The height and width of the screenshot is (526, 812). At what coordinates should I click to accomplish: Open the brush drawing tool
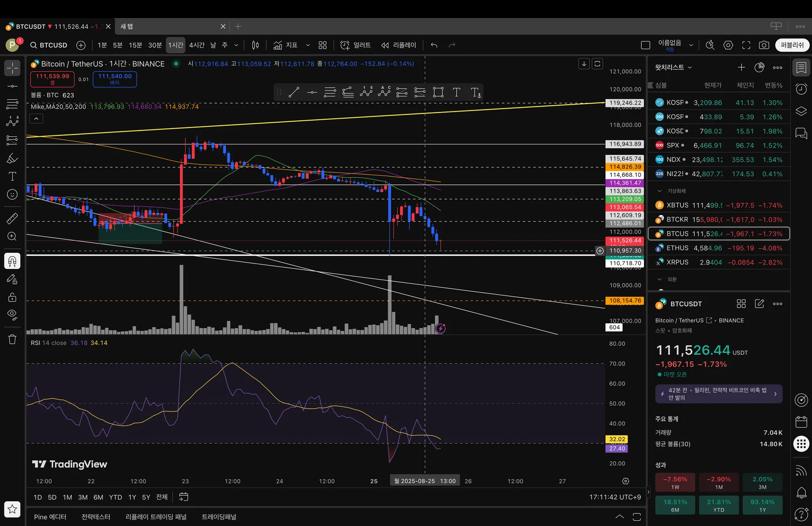pos(12,158)
